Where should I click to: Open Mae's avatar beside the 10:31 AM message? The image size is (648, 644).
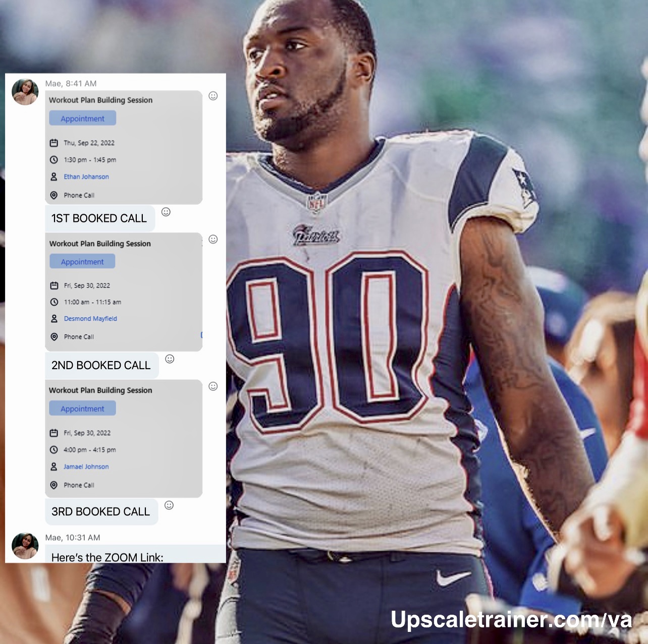pyautogui.click(x=25, y=546)
